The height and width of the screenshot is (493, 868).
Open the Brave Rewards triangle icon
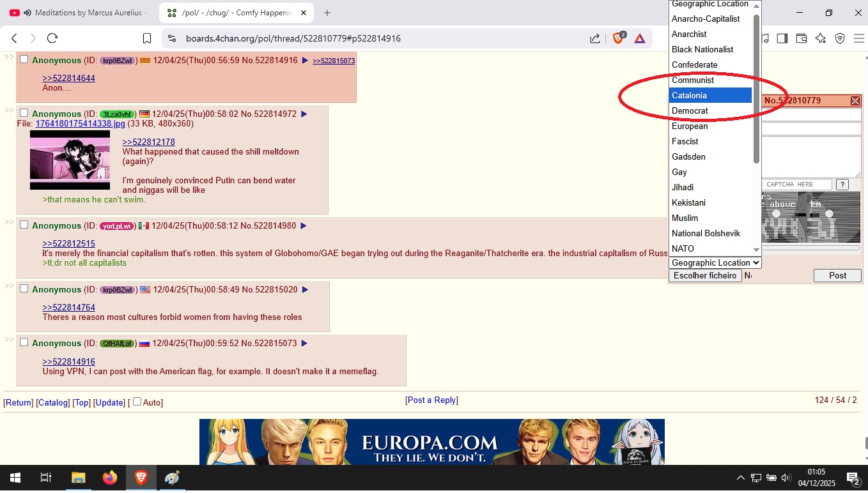pos(640,38)
